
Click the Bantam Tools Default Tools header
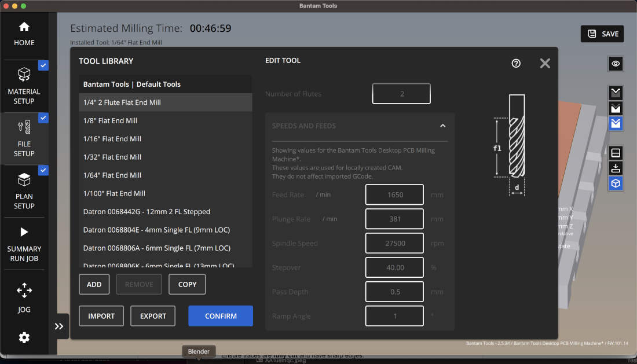166,84
